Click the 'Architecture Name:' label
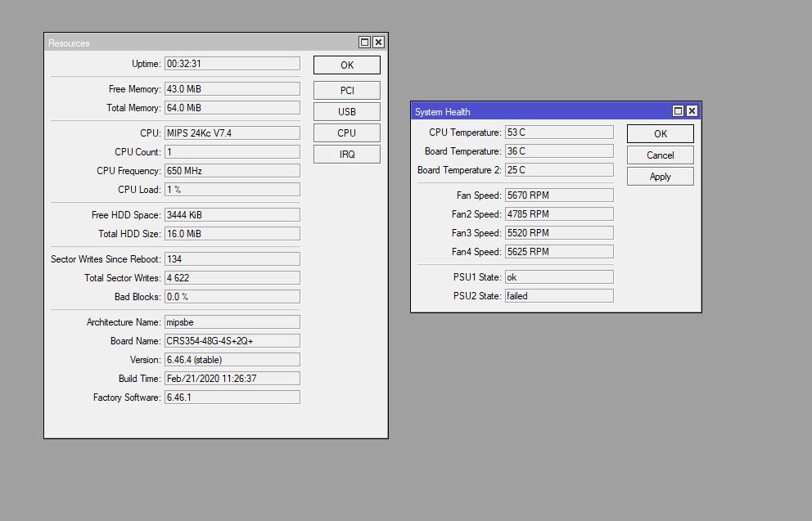 124,322
